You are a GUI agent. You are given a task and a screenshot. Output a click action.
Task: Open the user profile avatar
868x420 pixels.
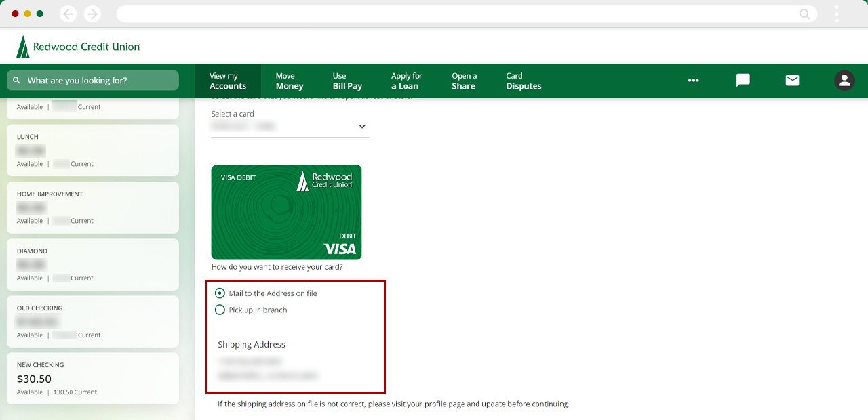[x=844, y=81]
